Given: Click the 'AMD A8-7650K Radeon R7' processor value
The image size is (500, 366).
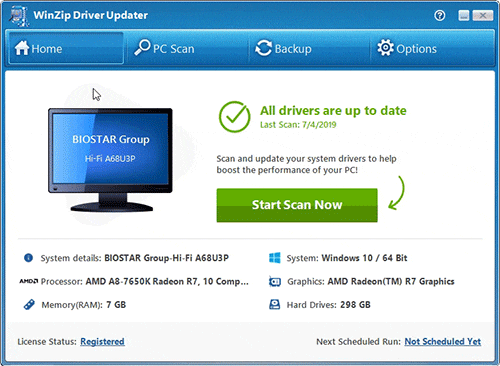Looking at the screenshot, I should coord(167,282).
